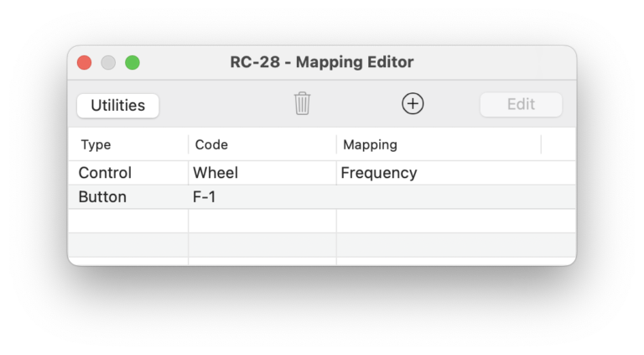This screenshot has width=644, height=355.
Task: Close the Mapping Editor window
Action: [x=84, y=62]
